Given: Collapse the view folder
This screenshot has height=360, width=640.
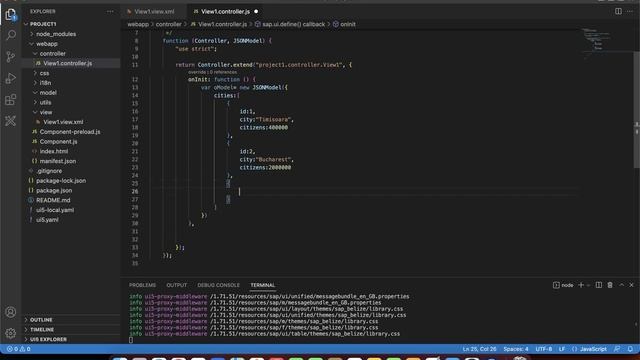Looking at the screenshot, I should click(x=45, y=112).
